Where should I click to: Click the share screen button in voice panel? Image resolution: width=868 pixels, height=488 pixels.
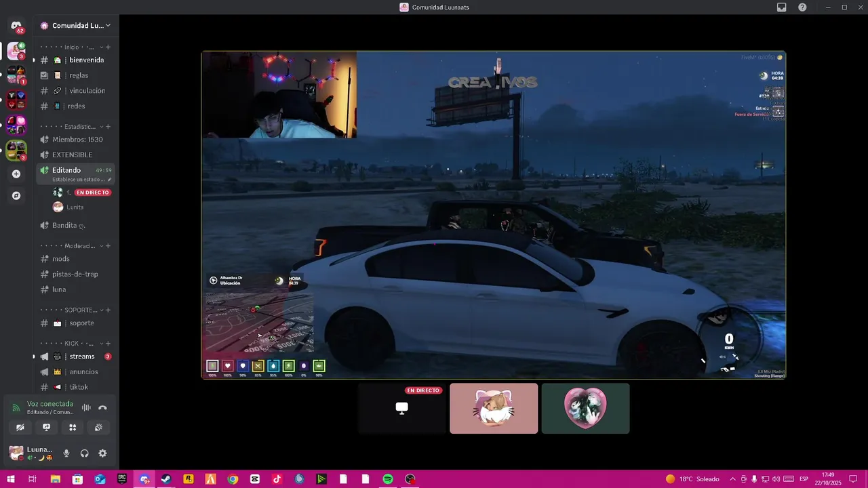46,428
